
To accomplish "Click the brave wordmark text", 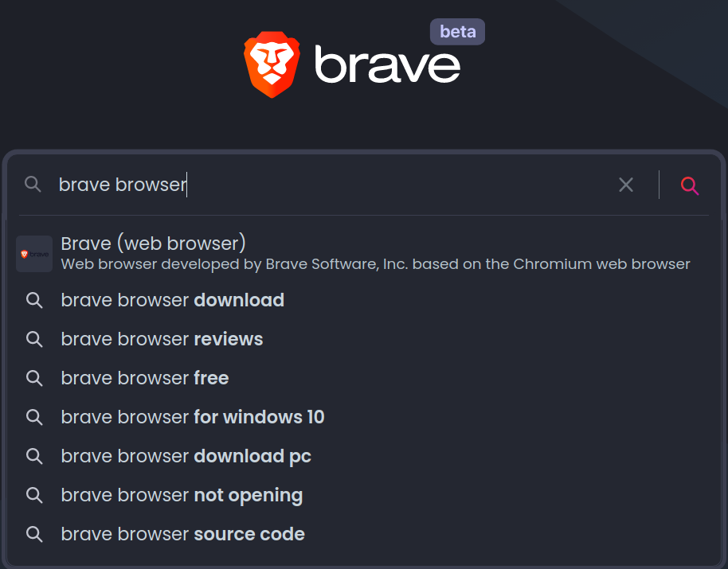I will pyautogui.click(x=387, y=64).
